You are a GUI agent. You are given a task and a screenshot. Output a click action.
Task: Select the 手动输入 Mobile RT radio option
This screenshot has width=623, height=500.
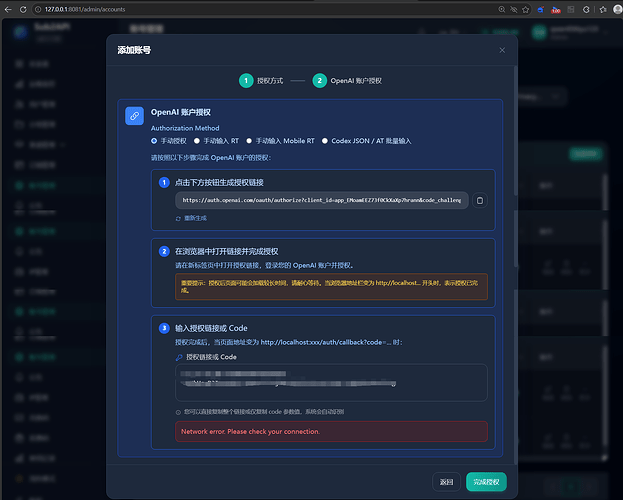[x=249, y=141]
